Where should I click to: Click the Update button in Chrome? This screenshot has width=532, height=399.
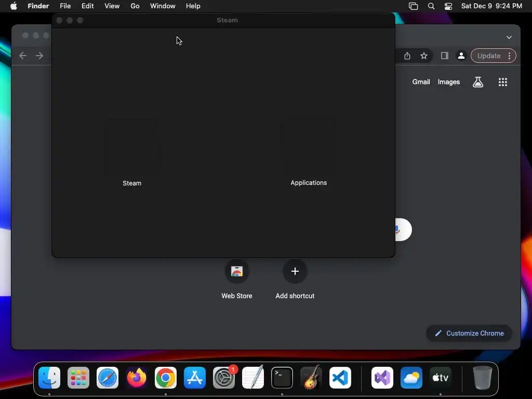488,56
